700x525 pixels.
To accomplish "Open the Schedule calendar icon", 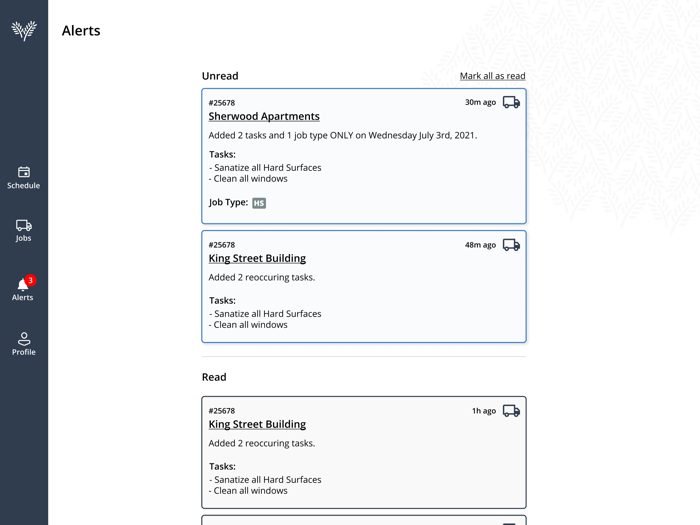I will point(24,172).
